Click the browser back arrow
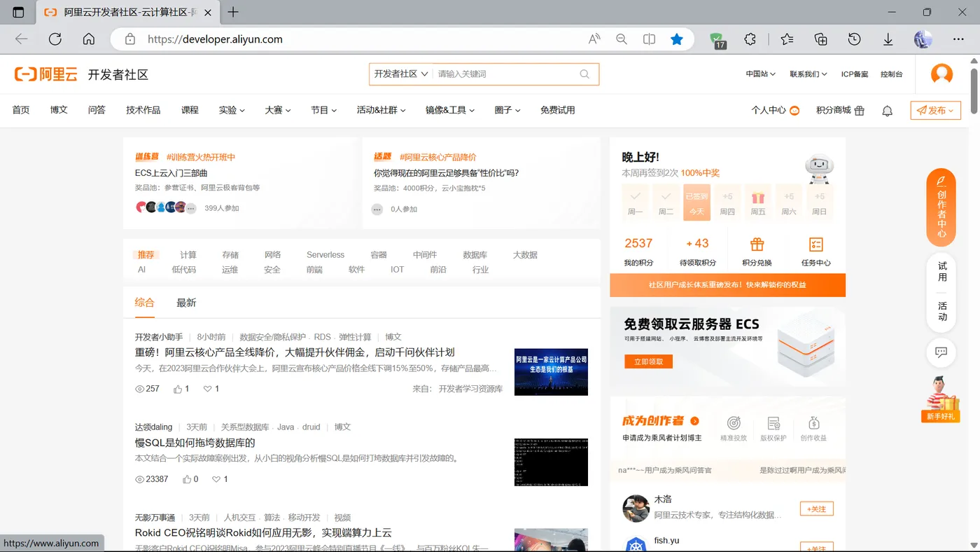The width and height of the screenshot is (980, 552). [22, 39]
